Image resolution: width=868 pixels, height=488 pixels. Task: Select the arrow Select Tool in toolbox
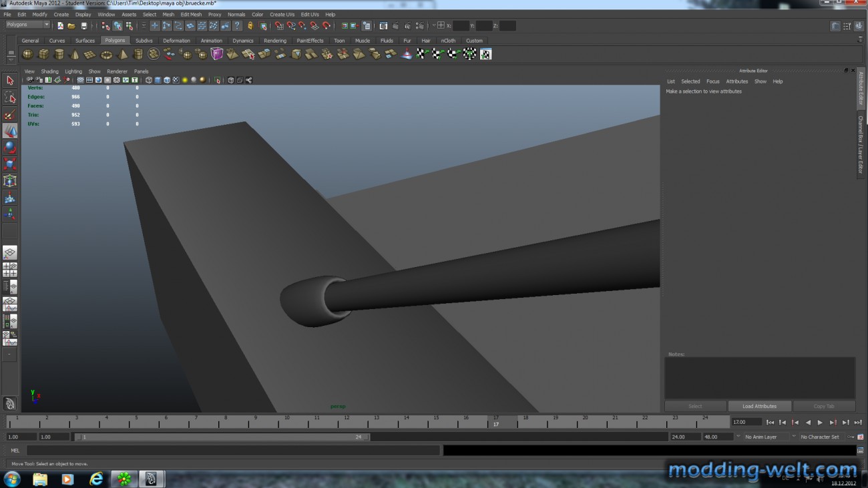[x=10, y=80]
